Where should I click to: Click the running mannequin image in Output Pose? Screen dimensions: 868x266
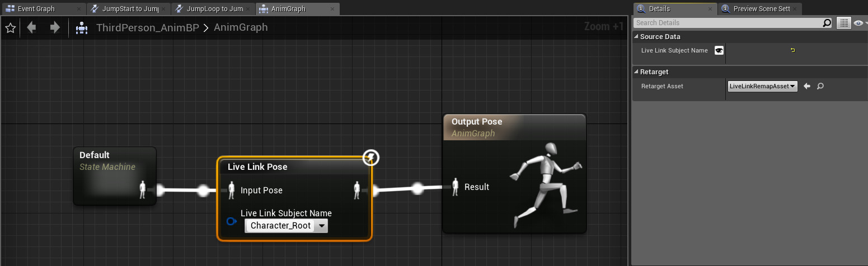(x=546, y=185)
